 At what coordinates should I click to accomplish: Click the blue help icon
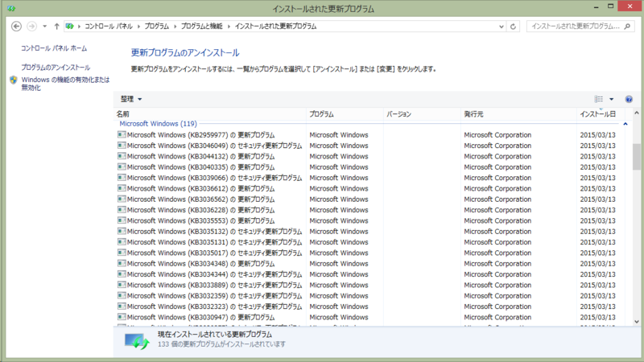(629, 99)
